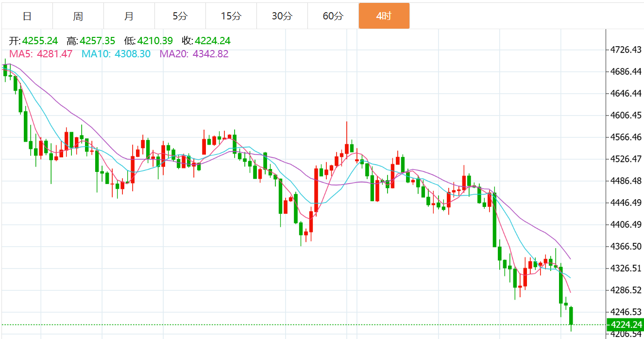
Task: Click the 4246.53 price axis label
Action: point(626,312)
